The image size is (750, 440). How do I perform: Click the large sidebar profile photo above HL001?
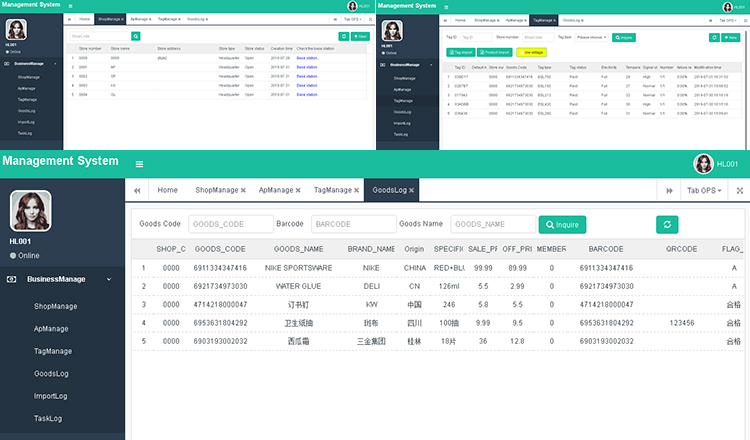(30, 211)
